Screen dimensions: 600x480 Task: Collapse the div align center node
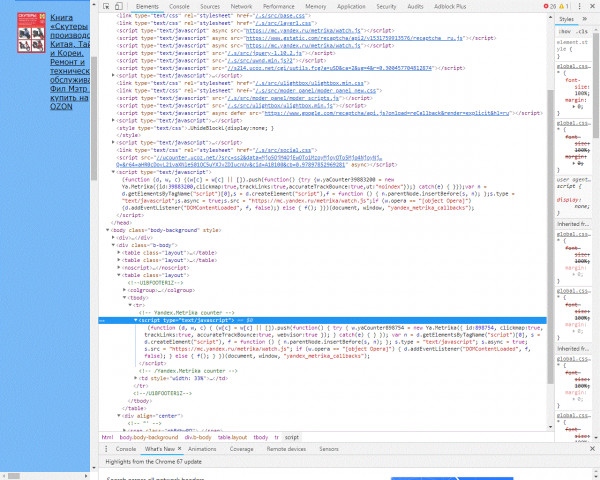(x=119, y=416)
